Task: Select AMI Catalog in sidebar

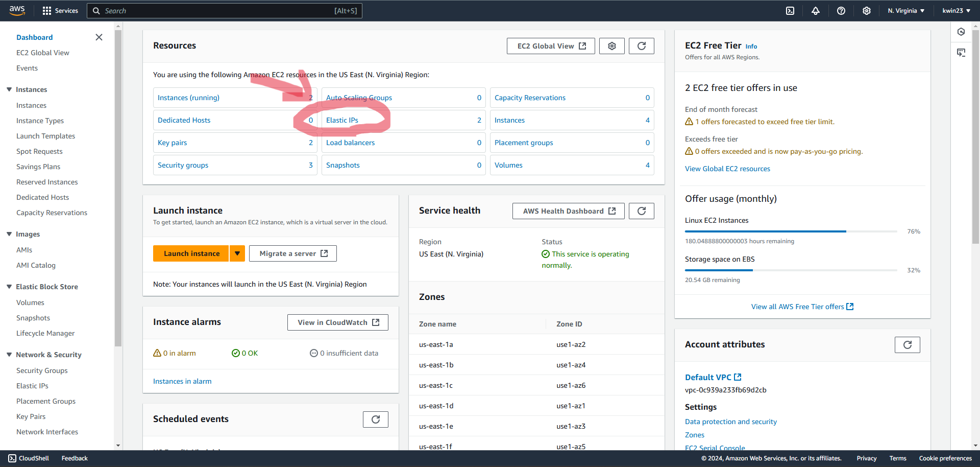Action: click(x=36, y=265)
